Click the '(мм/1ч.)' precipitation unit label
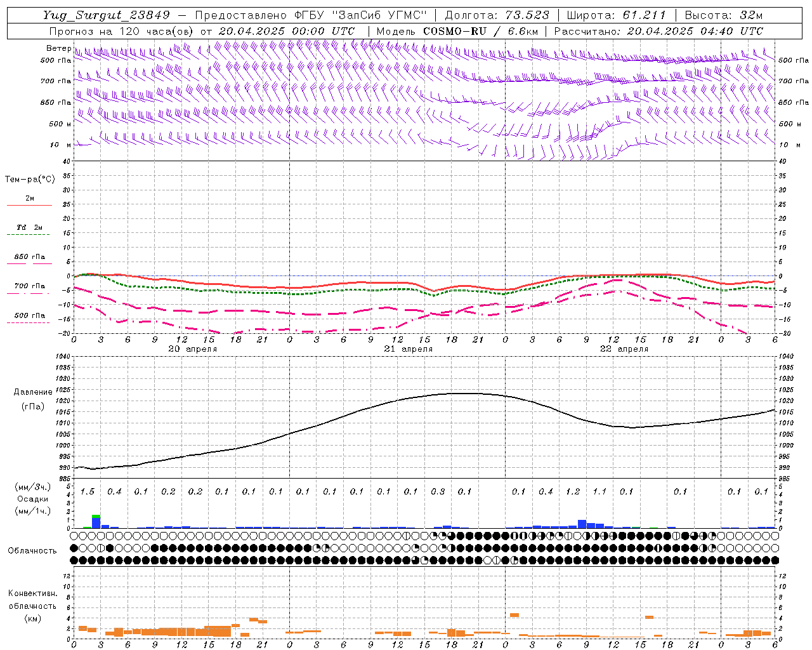 33,511
